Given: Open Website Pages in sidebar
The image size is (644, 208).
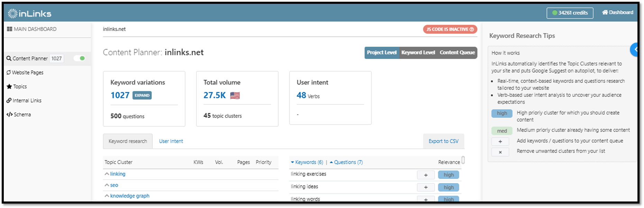Looking at the screenshot, I should (x=25, y=73).
